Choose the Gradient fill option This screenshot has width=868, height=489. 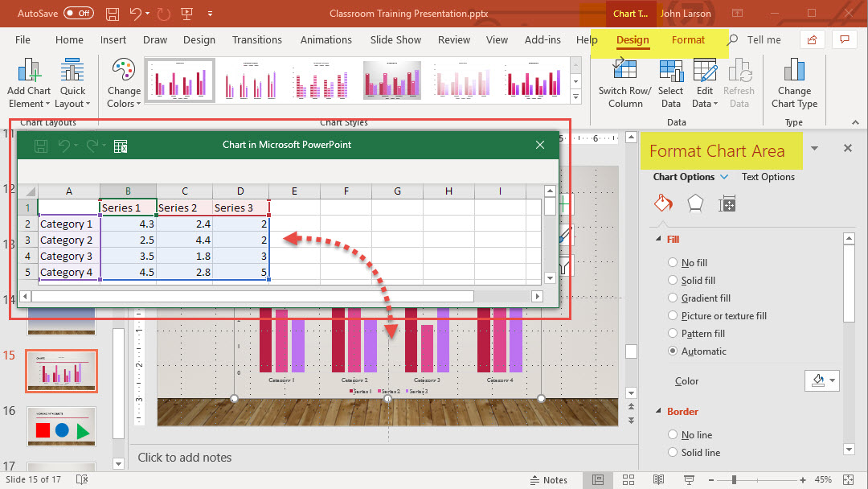[673, 298]
